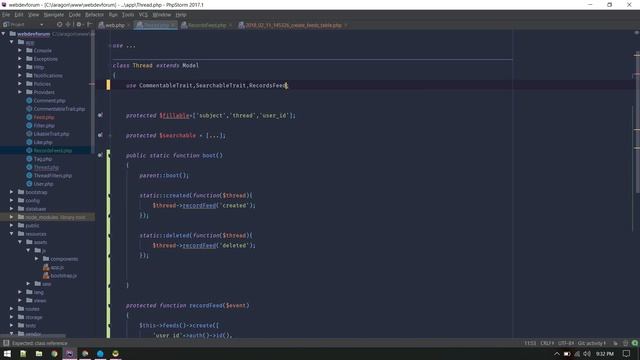The height and width of the screenshot is (360, 640).
Task: Open the Run menu
Action: [x=113, y=15]
